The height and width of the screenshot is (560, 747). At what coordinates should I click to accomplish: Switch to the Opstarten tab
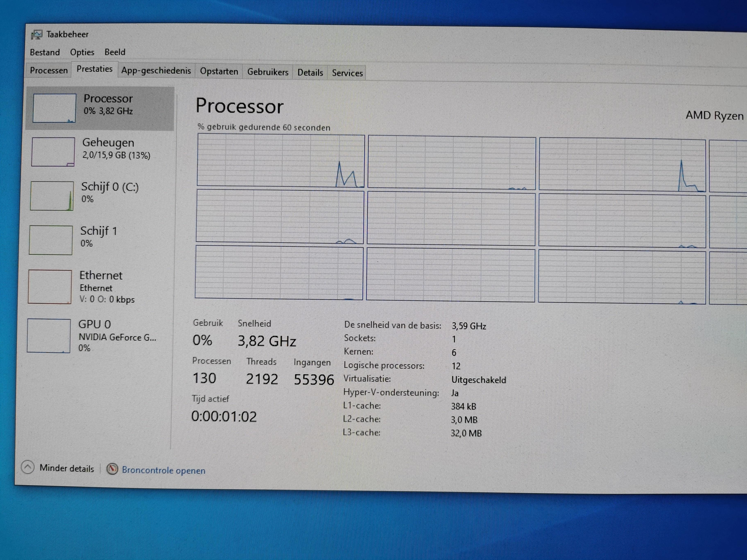point(219,72)
